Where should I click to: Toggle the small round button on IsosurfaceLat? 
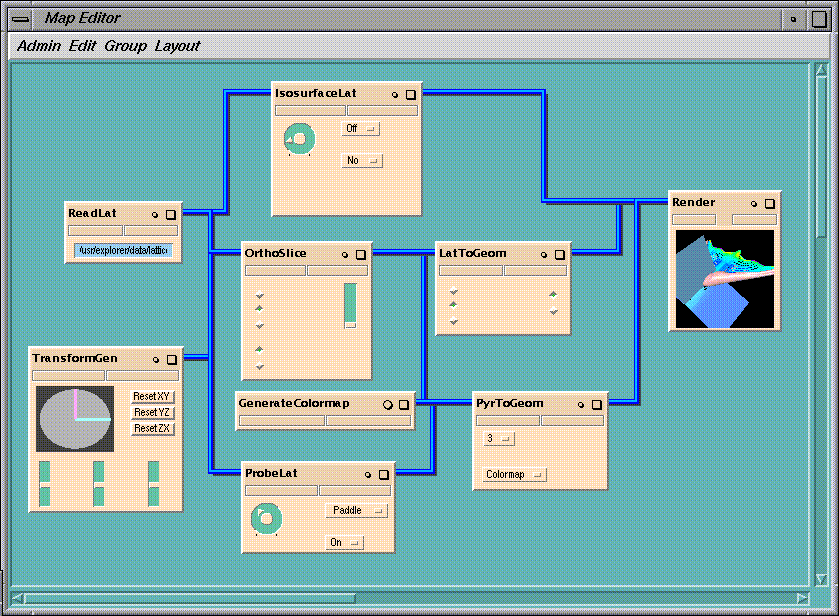coord(395,95)
